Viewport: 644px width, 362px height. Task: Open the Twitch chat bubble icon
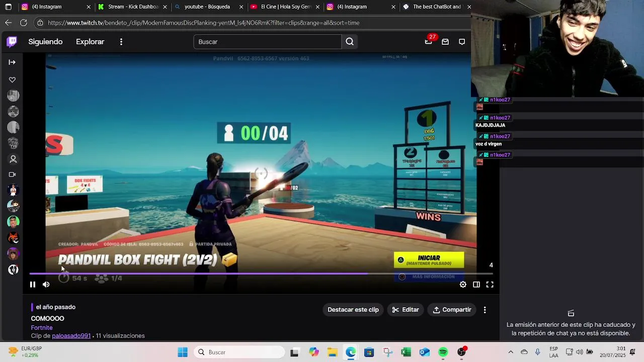pyautogui.click(x=462, y=42)
